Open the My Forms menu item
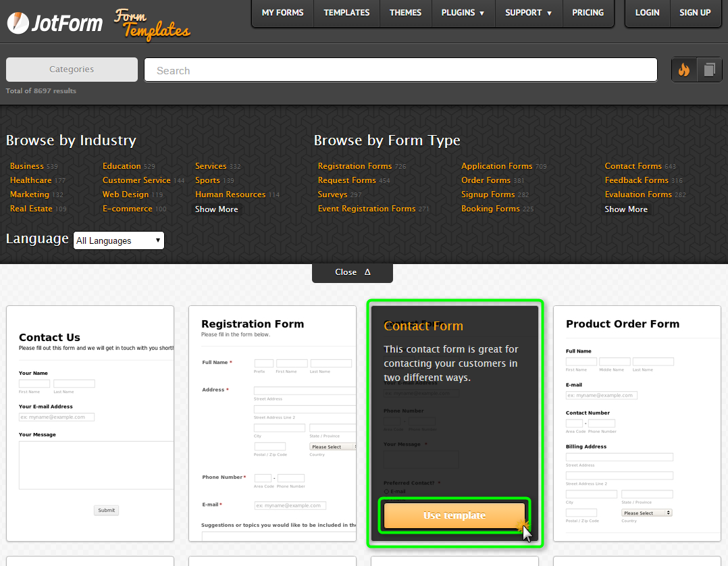 (282, 13)
